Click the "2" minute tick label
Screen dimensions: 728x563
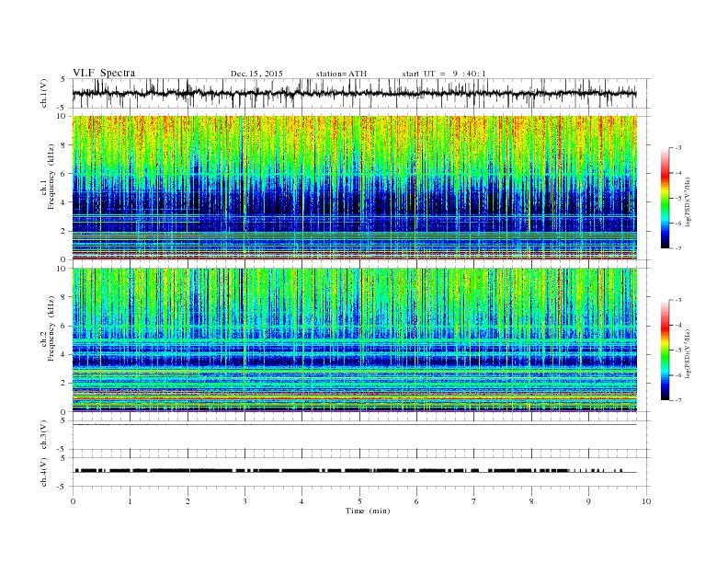pyautogui.click(x=188, y=501)
